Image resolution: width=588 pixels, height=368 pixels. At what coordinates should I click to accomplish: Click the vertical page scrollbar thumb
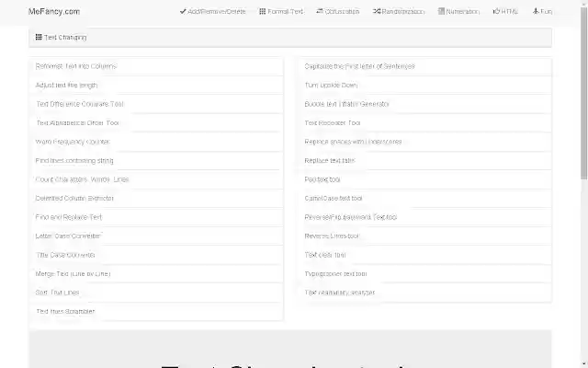[584, 93]
